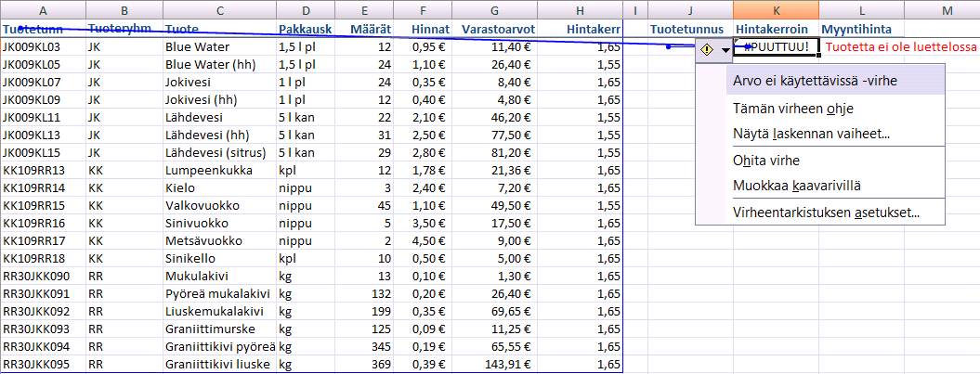Viewport: 980px width, 374px height.
Task: Select the 'Mukulakivi' cell
Action: (x=220, y=276)
